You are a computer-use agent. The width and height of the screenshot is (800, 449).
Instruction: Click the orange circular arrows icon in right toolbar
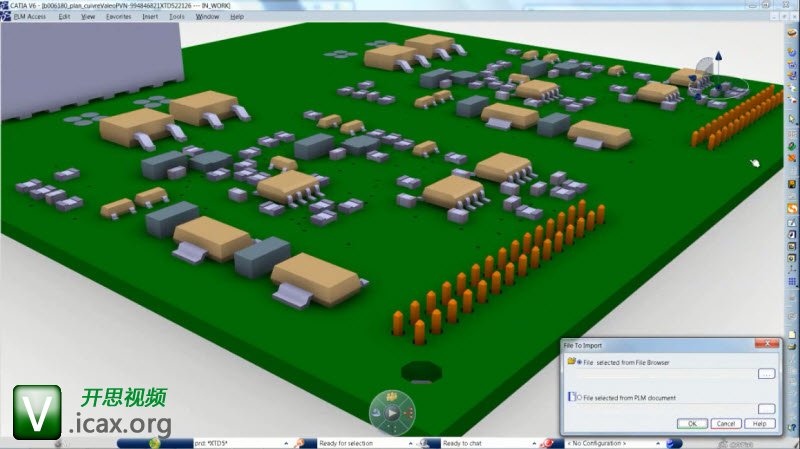(792, 209)
